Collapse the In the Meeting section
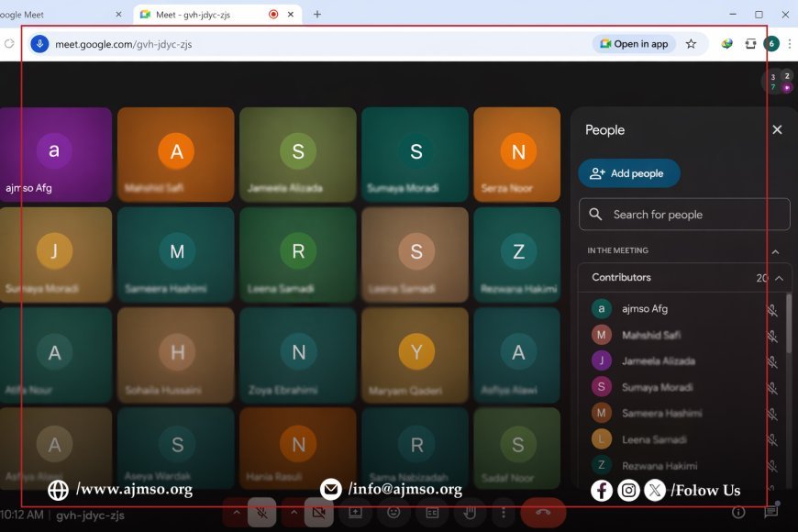 [x=775, y=251]
